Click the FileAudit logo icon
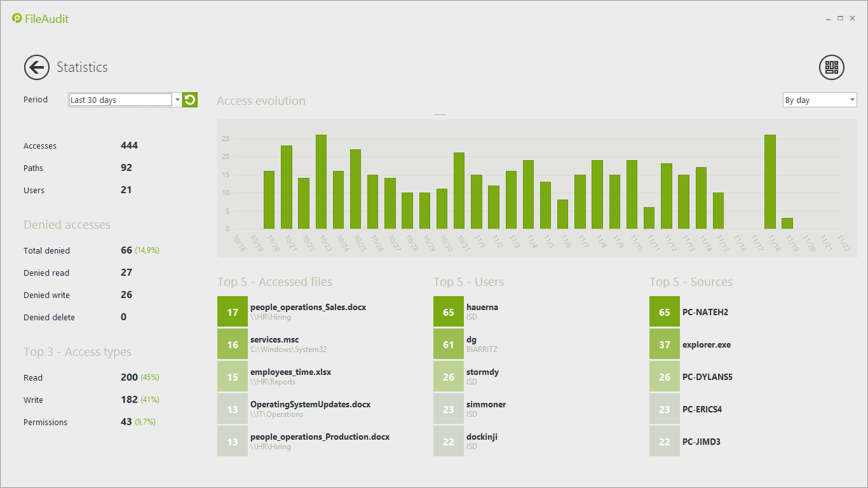 (17, 18)
